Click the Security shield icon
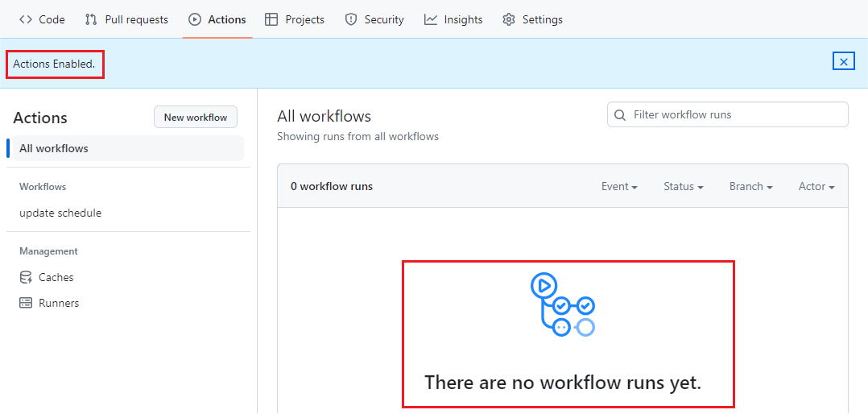This screenshot has height=414, width=868. coord(350,19)
